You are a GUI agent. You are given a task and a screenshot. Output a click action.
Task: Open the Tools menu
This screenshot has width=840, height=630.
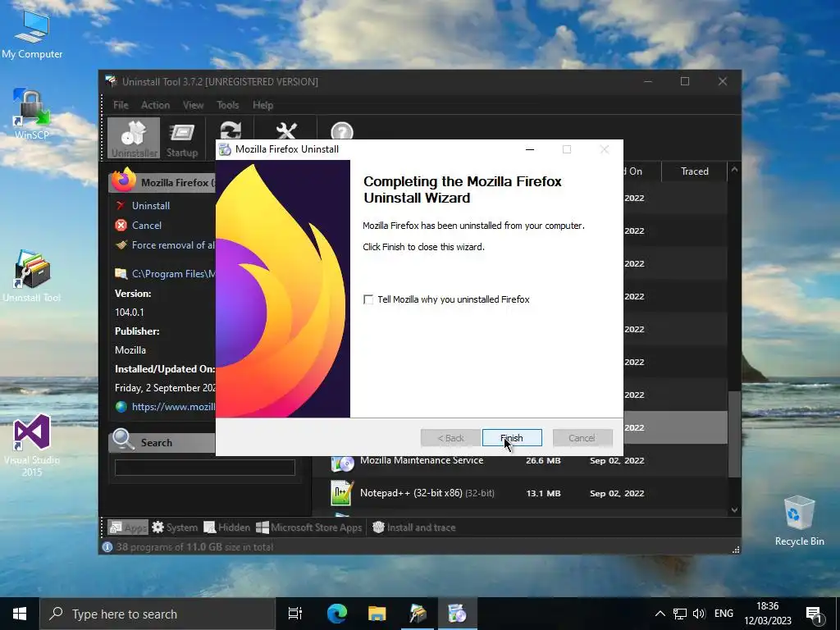coord(228,105)
